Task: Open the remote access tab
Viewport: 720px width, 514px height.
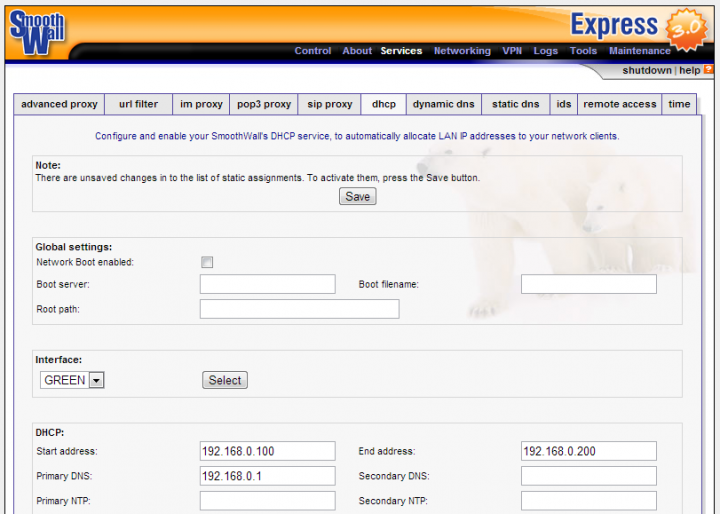Action: [x=620, y=104]
